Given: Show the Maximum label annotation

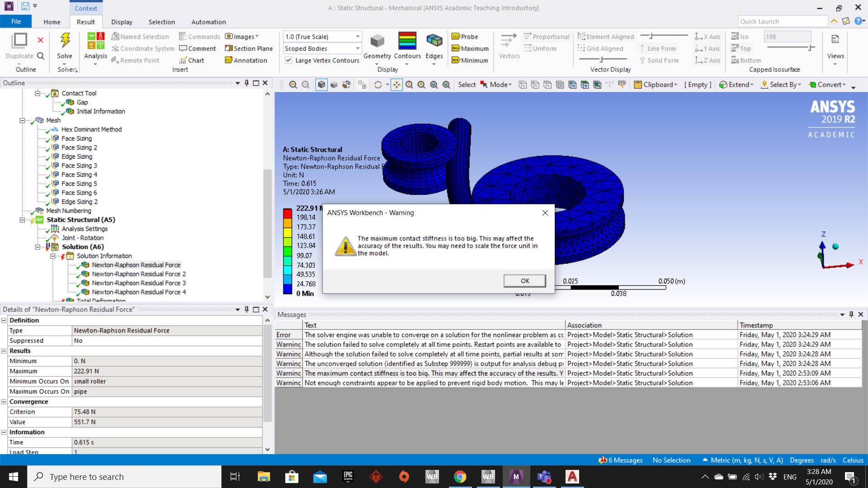Looking at the screenshot, I should tap(470, 48).
